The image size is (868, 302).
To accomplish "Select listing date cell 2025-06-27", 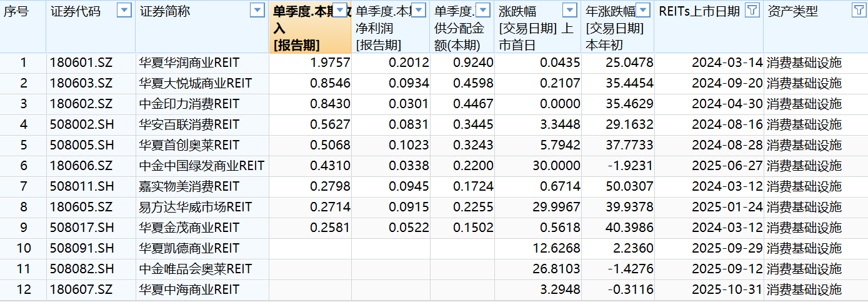I will point(709,166).
